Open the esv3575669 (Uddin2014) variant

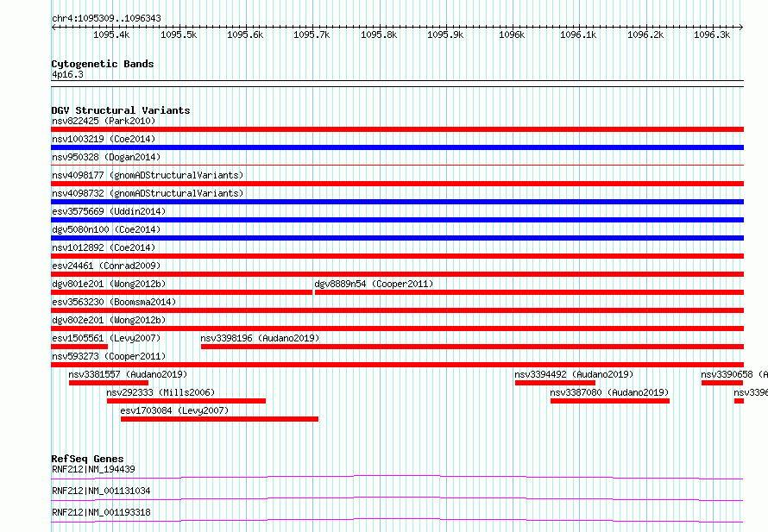click(109, 211)
